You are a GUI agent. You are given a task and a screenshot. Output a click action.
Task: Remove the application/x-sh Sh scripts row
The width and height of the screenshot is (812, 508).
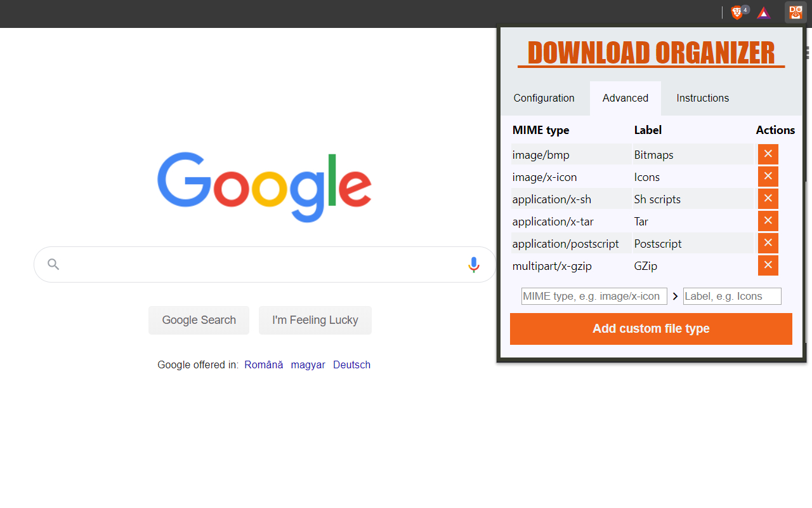coord(768,199)
